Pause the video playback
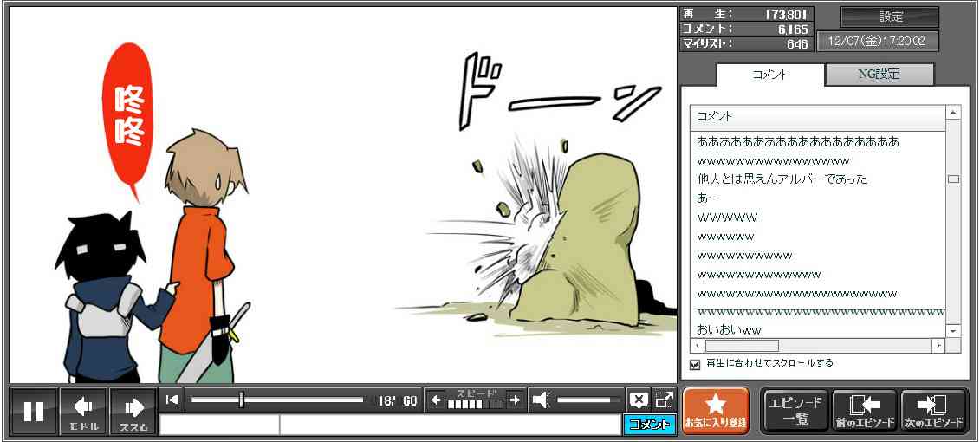Image resolution: width=980 pixels, height=442 pixels. coord(34,411)
